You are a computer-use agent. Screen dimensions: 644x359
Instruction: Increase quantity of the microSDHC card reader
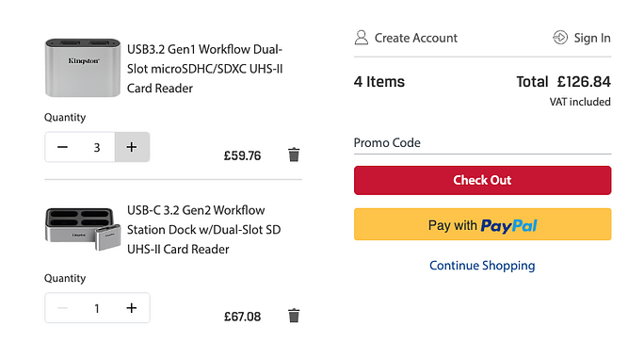click(x=132, y=147)
